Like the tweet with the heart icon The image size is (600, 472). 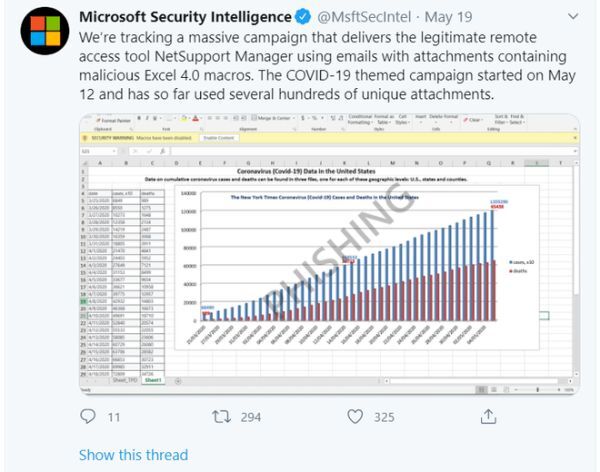point(355,416)
